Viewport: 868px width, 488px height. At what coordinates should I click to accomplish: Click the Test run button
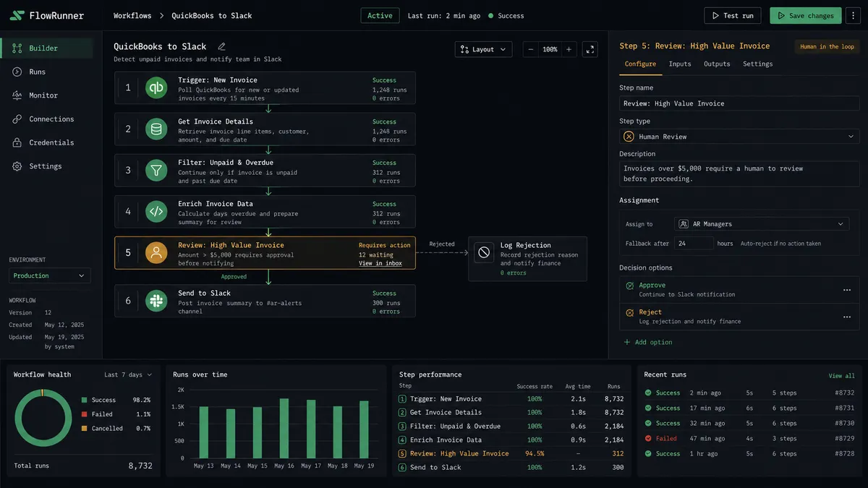pos(733,15)
